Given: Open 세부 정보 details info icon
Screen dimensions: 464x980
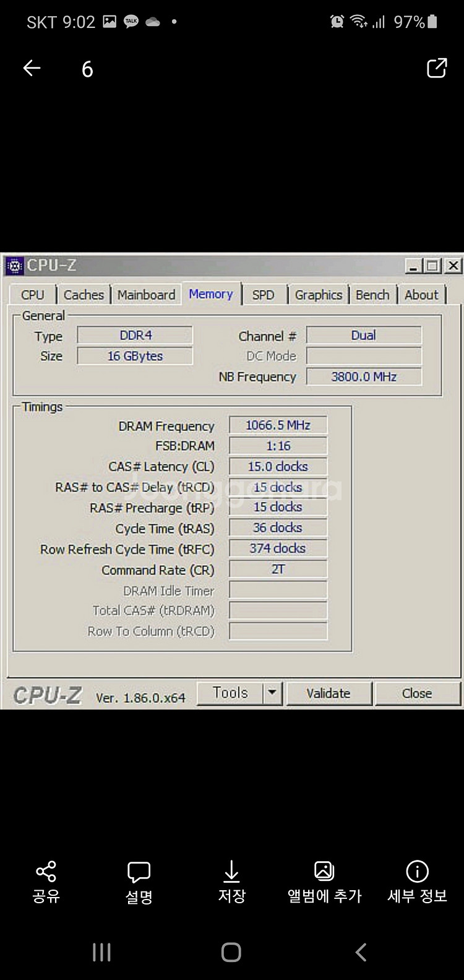Looking at the screenshot, I should tap(417, 871).
